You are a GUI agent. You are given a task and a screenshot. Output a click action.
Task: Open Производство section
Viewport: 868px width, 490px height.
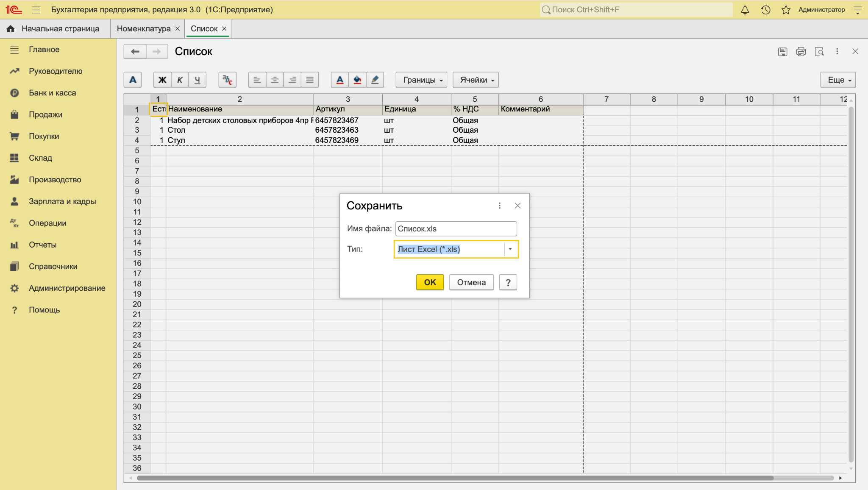click(x=55, y=180)
